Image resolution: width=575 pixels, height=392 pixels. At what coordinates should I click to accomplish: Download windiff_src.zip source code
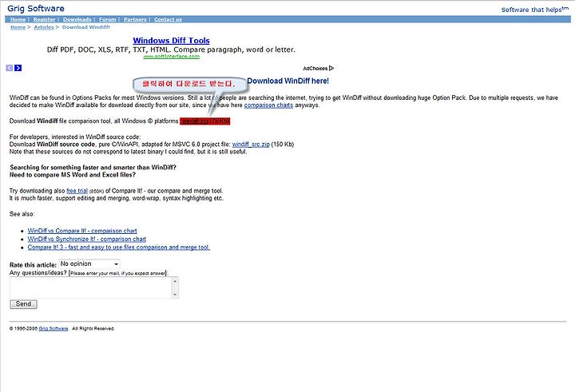(x=251, y=145)
